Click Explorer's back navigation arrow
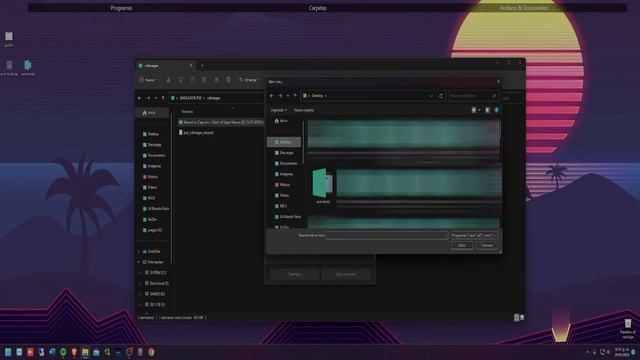This screenshot has width=640, height=360. pyautogui.click(x=140, y=98)
